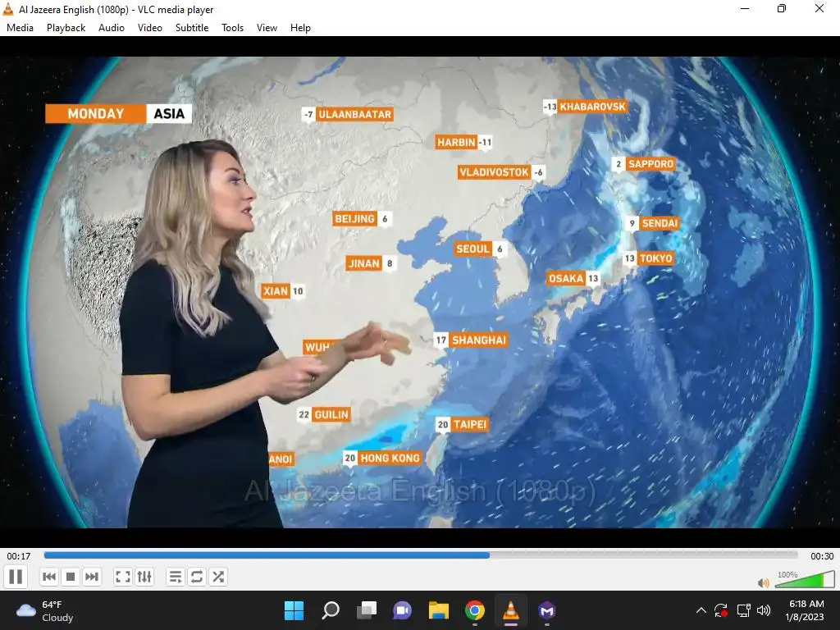Close the VLC media player window
Image resolution: width=840 pixels, height=630 pixels.
pos(819,8)
